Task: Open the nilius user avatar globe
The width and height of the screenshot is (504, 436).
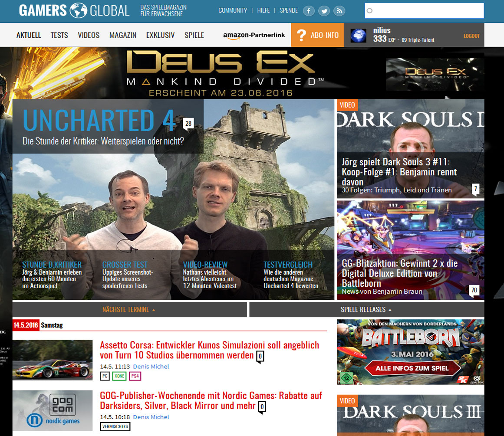Action: tap(359, 35)
